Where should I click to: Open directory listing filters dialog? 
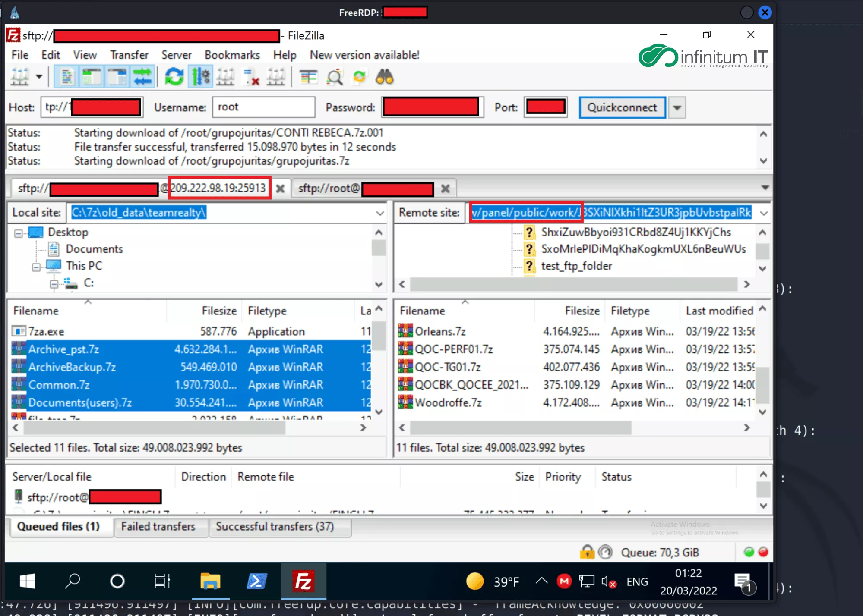point(308,78)
